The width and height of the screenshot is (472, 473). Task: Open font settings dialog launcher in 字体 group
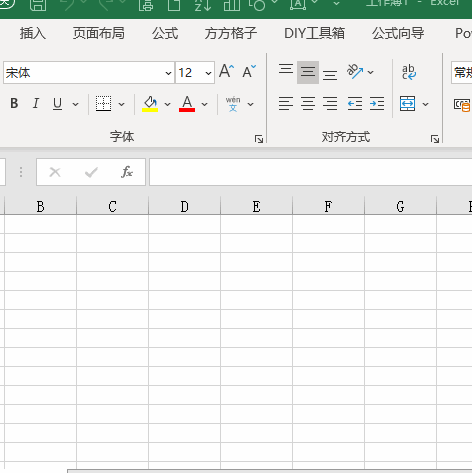click(259, 139)
